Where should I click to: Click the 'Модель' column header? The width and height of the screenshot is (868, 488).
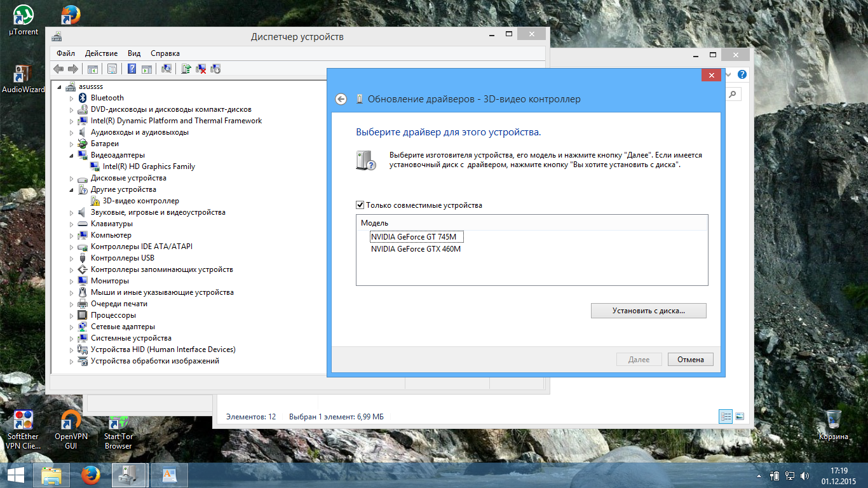532,223
